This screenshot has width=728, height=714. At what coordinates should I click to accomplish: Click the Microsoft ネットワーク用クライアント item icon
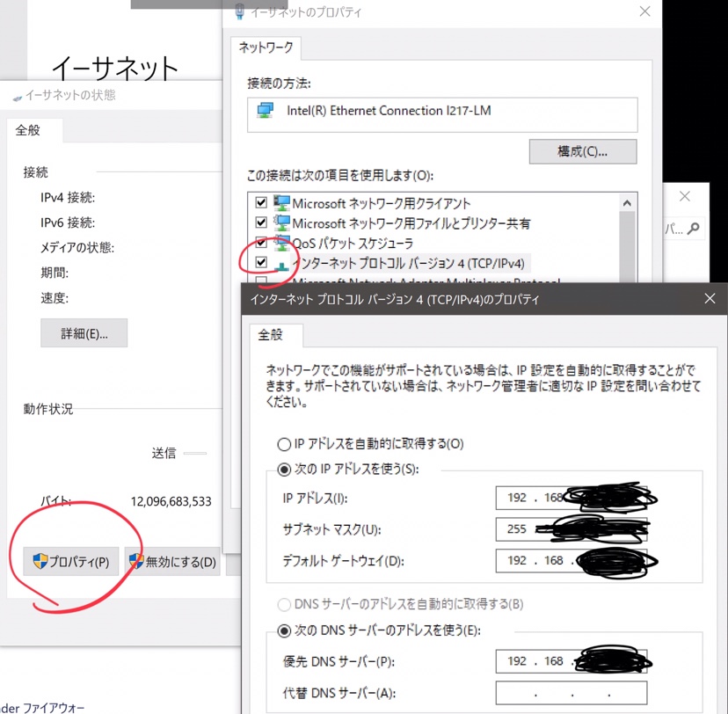click(x=280, y=203)
